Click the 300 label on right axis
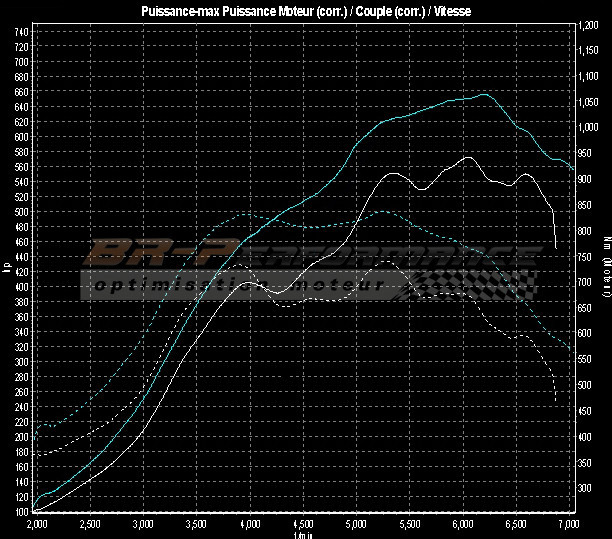 (587, 488)
